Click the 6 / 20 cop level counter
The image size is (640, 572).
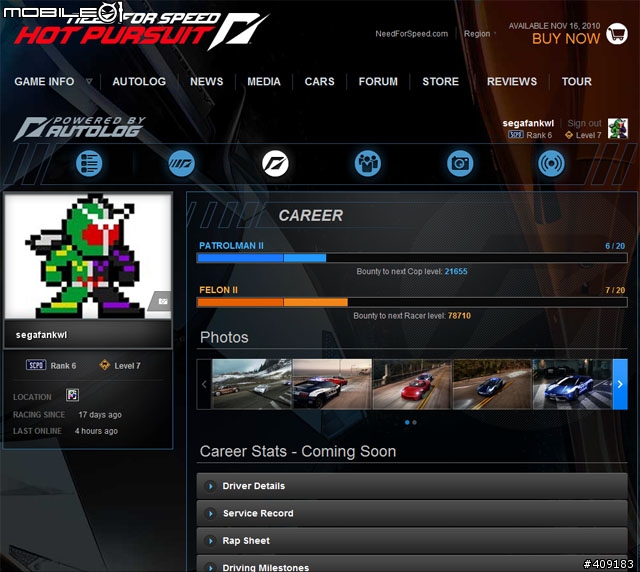615,246
